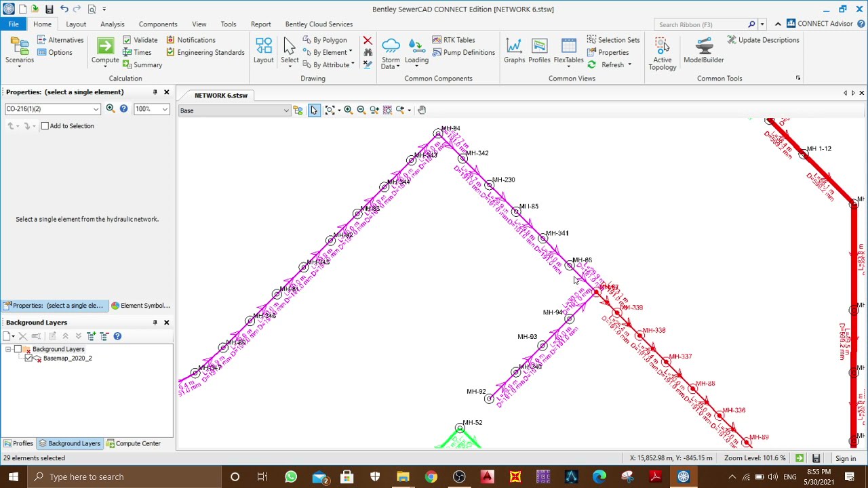Uncheck Basemap_2020_2 layer checkbox
This screenshot has height=488, width=868.
point(28,359)
